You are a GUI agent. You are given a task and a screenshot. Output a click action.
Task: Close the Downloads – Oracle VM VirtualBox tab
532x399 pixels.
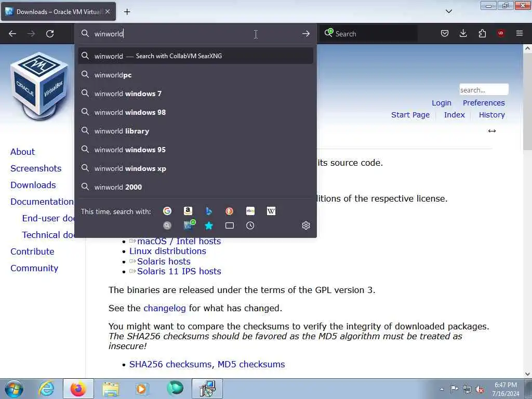108,11
